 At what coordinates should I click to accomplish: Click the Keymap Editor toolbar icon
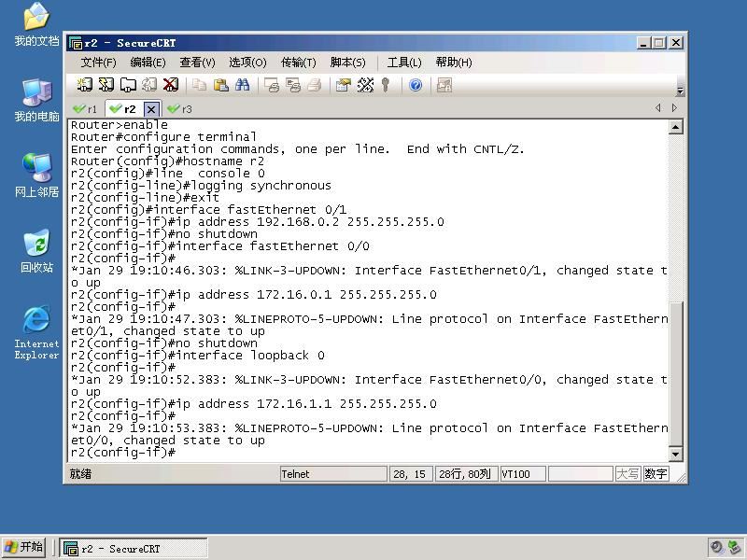pyautogui.click(x=365, y=85)
